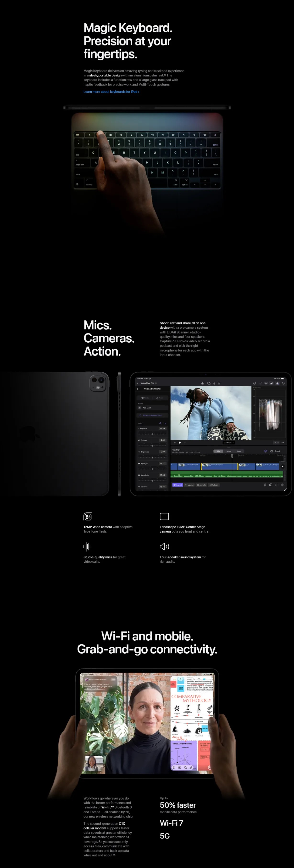Click the undo icon in Final Cut toolbar
294x868 pixels.
[254, 383]
